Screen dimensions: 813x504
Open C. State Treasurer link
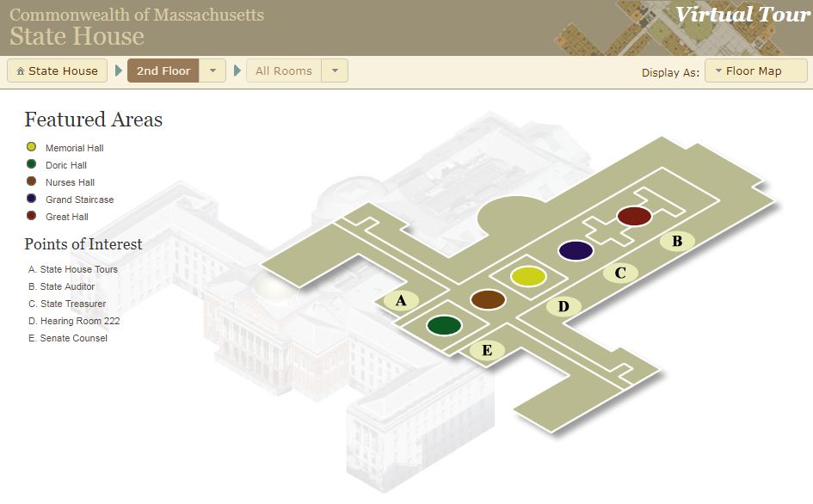[67, 304]
